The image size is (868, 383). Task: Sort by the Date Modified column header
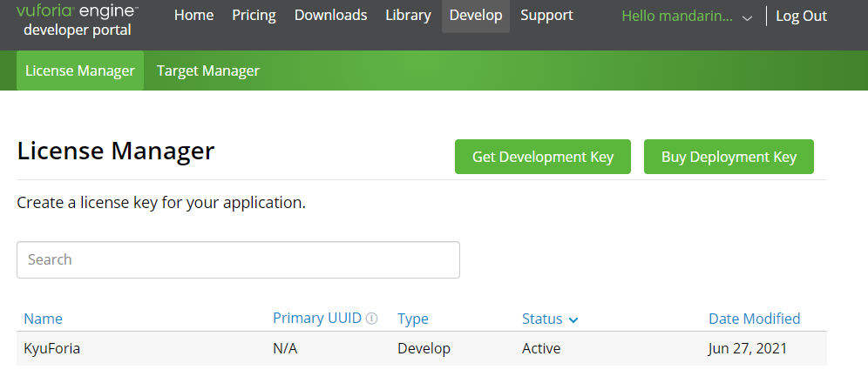point(755,319)
